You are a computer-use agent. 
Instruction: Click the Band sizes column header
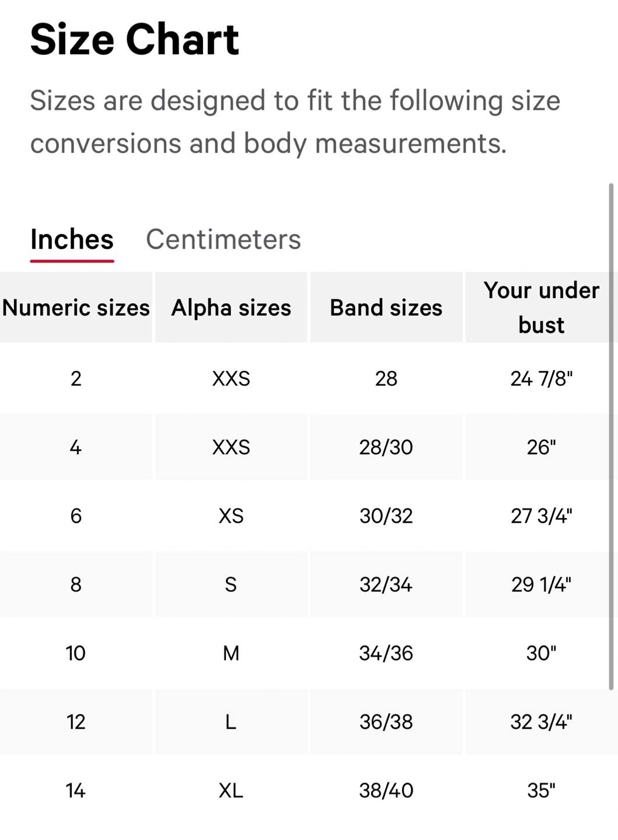(386, 307)
